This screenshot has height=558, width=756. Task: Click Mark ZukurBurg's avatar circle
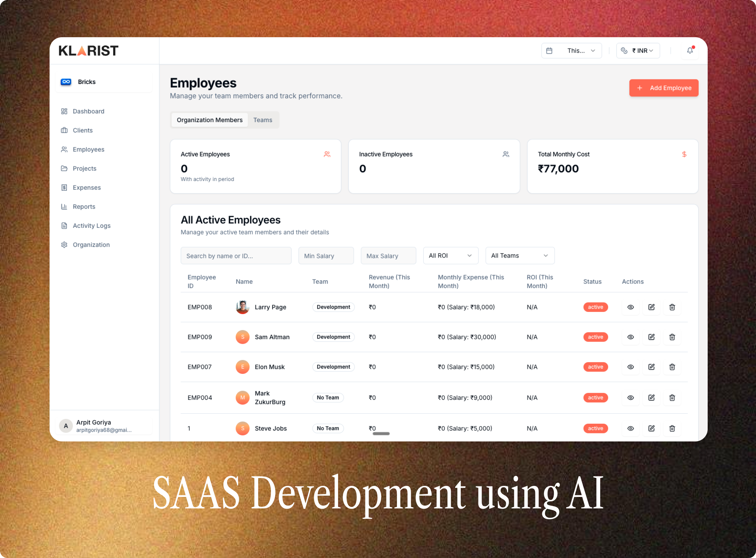[242, 397]
